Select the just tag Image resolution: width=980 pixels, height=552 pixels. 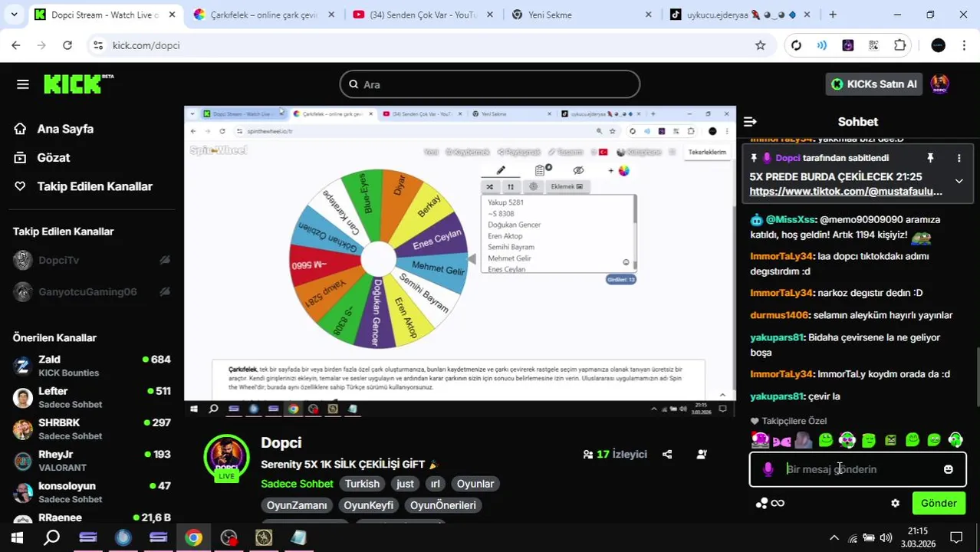click(405, 484)
